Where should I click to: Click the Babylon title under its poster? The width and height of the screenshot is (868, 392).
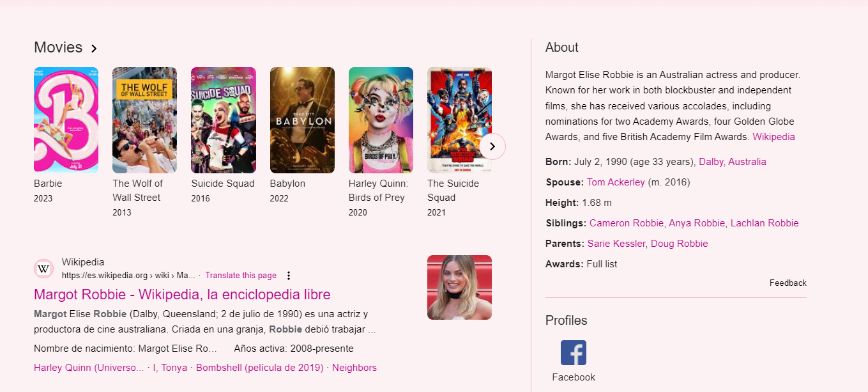coord(287,184)
